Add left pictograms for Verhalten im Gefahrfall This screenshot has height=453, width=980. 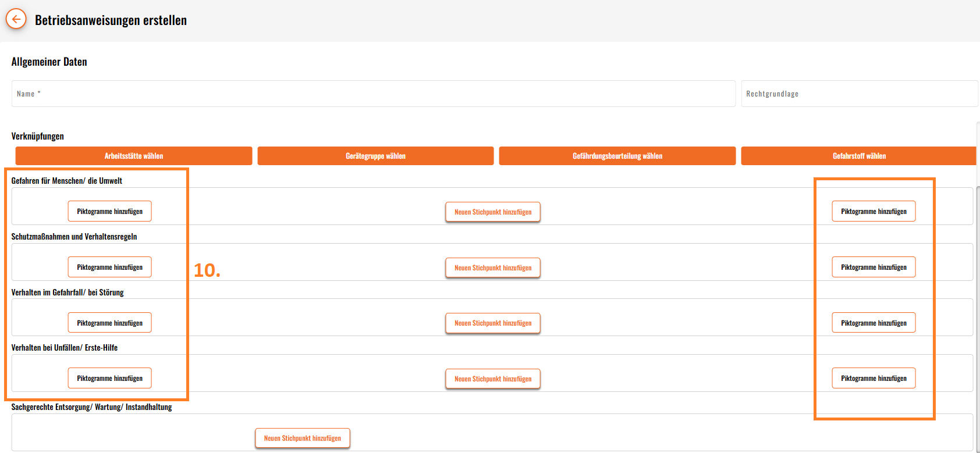(x=110, y=323)
